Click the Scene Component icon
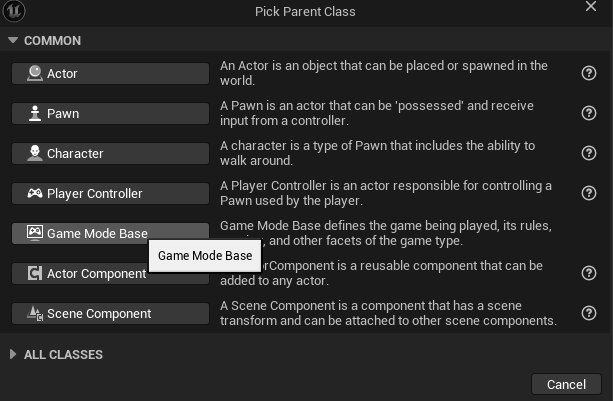This screenshot has width=613, height=401. pyautogui.click(x=35, y=313)
